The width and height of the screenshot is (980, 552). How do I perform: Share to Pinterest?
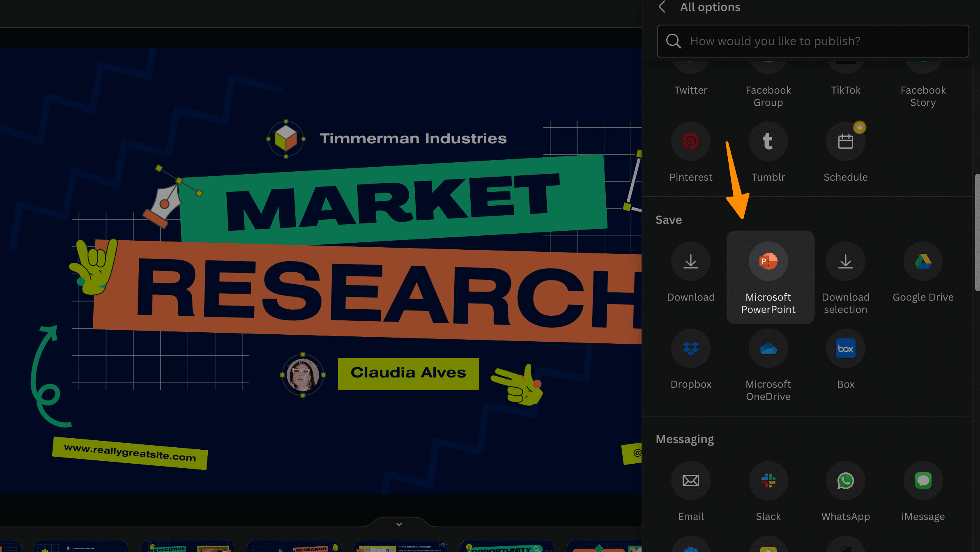click(x=690, y=142)
